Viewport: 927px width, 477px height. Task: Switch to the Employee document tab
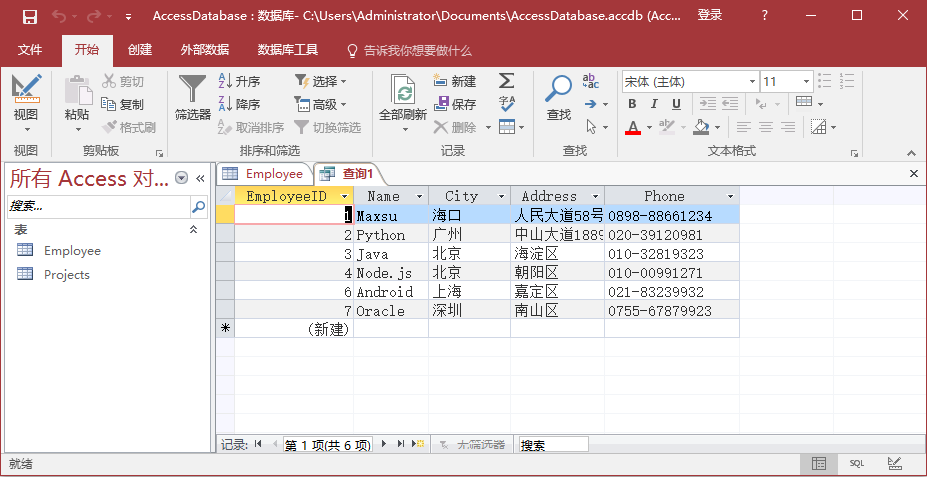264,174
